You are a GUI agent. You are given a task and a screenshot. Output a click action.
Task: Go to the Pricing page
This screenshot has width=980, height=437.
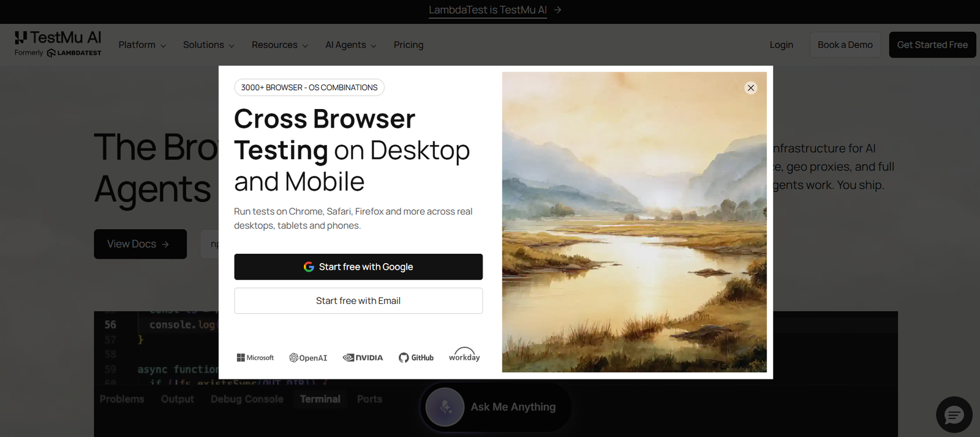coord(409,45)
